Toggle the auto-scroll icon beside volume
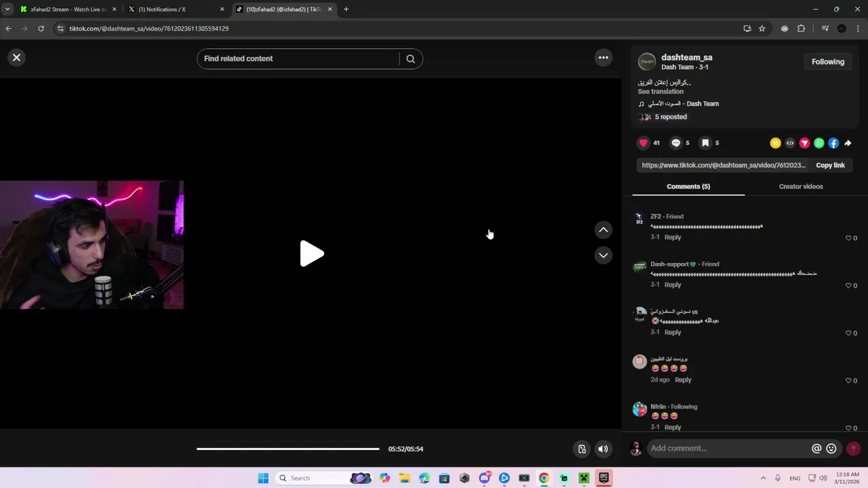The image size is (868, 488). (x=582, y=449)
